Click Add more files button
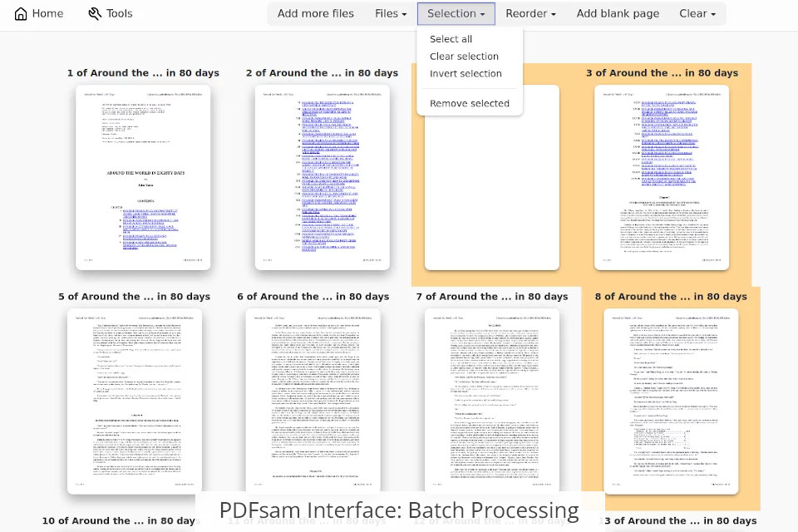 316,14
